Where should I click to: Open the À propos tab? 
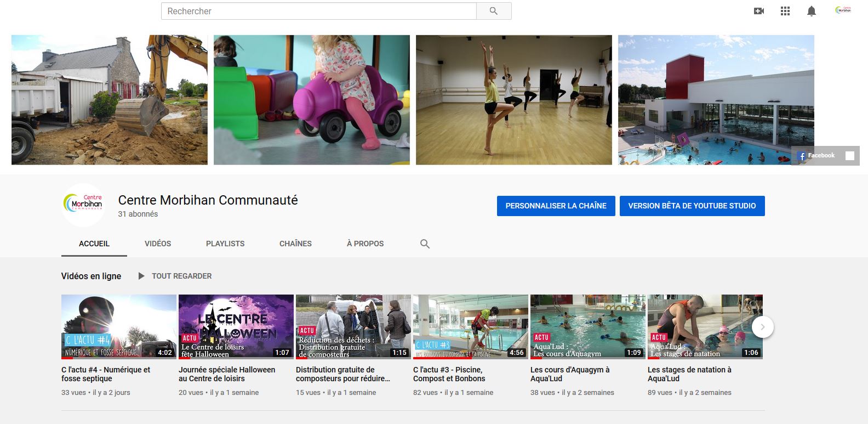tap(365, 244)
